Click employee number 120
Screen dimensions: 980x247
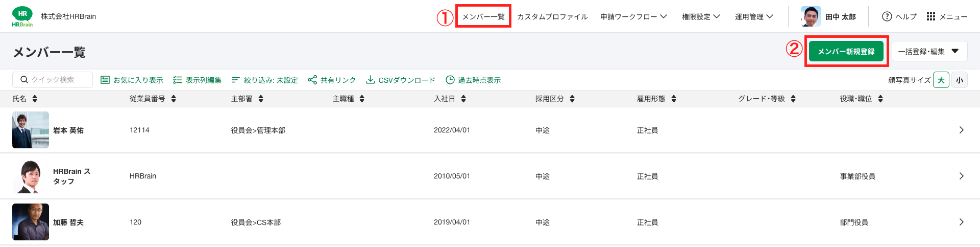tap(135, 222)
